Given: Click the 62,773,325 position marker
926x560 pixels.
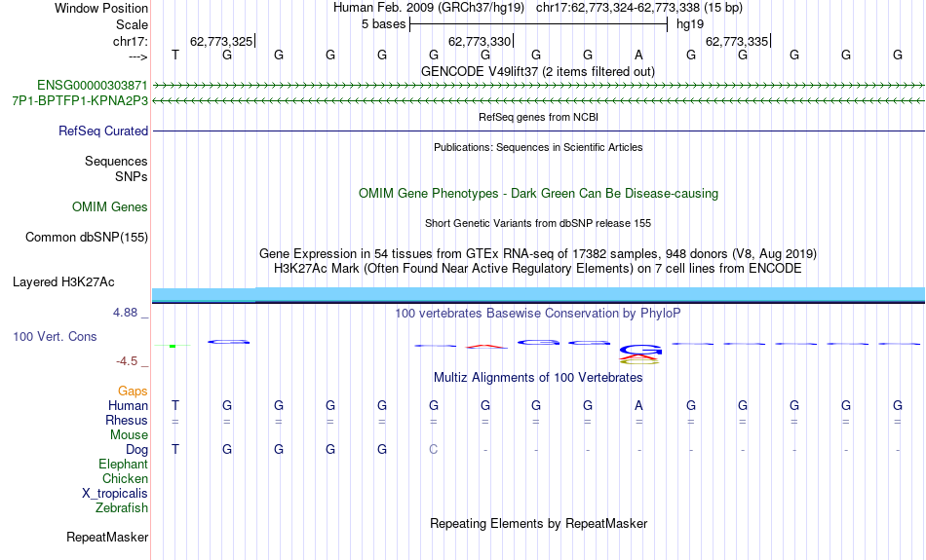Looking at the screenshot, I should click(221, 41).
